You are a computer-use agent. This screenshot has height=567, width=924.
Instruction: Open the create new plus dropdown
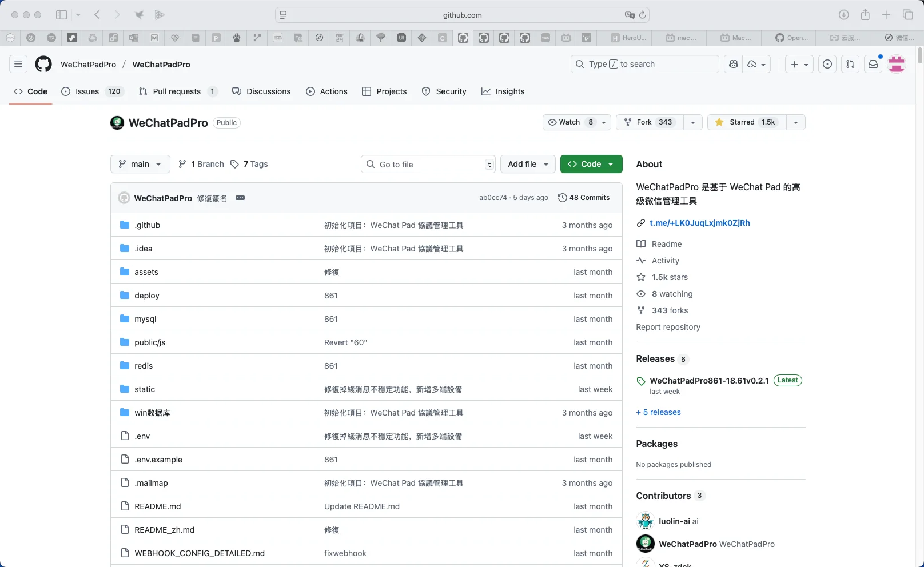(x=799, y=64)
